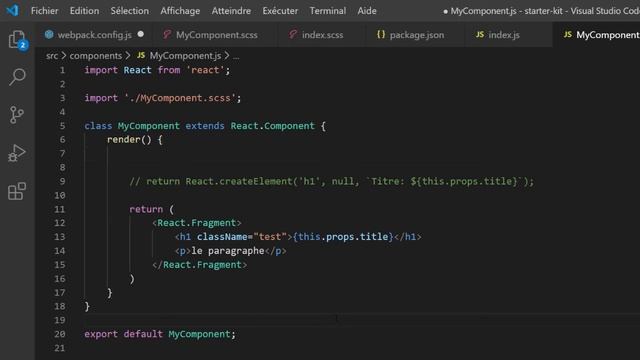Select the MyComponent.js editor tab
This screenshot has height=360, width=640.
[597, 35]
